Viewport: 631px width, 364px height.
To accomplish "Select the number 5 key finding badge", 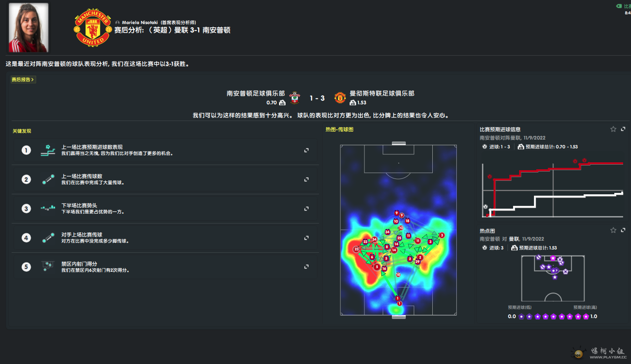I will click(x=26, y=267).
